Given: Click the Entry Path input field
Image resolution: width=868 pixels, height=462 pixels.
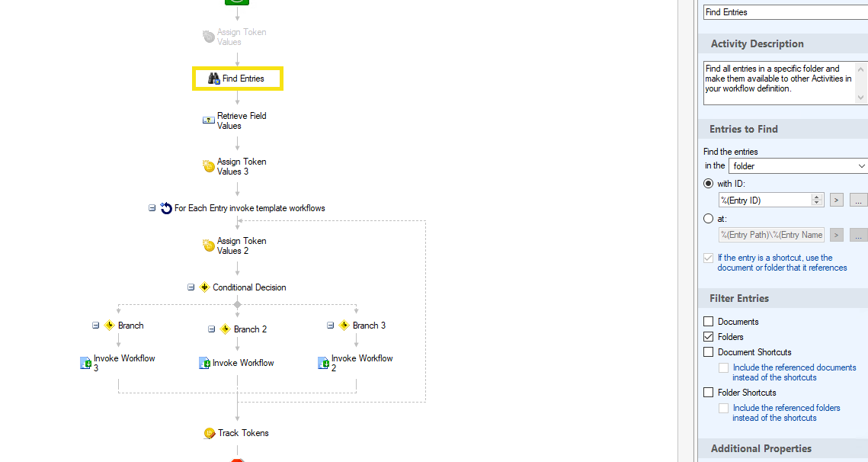Looking at the screenshot, I should click(771, 235).
